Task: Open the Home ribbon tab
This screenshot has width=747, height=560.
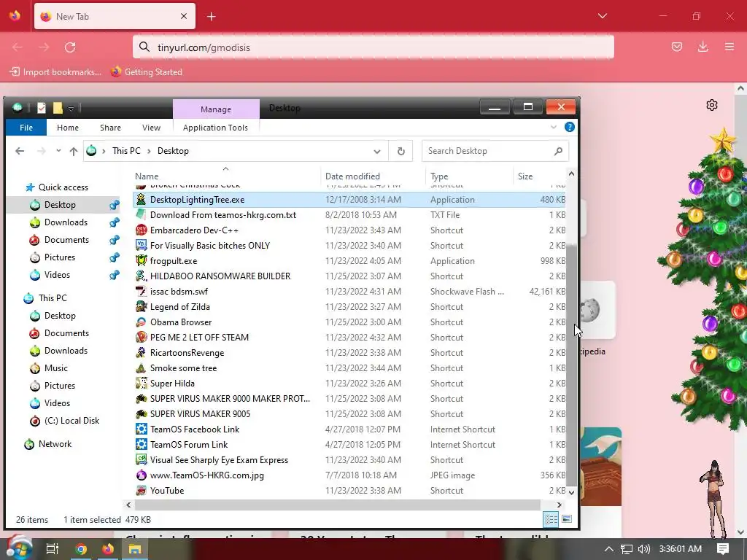Action: (68, 128)
